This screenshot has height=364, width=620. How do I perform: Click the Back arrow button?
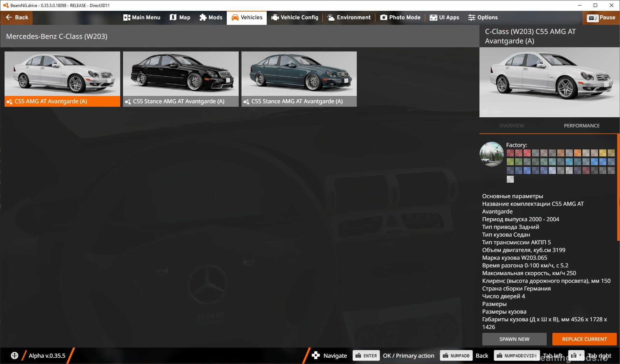click(x=16, y=17)
